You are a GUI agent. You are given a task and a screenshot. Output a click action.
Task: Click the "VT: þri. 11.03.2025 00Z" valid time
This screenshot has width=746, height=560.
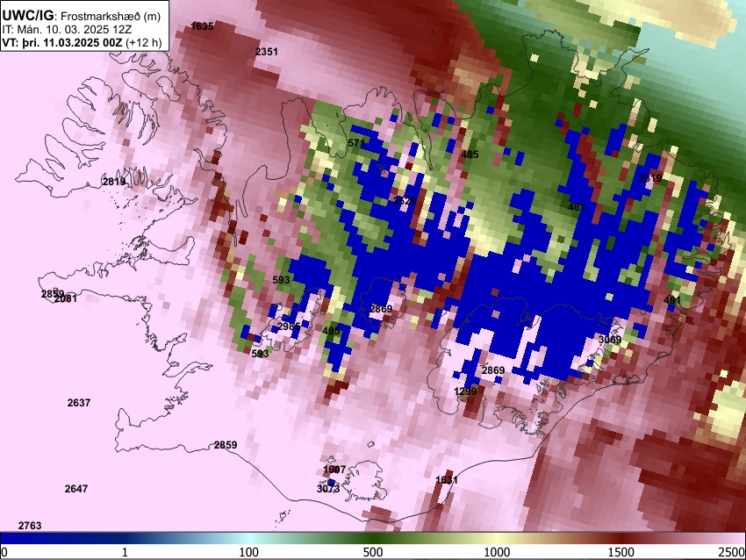pyautogui.click(x=62, y=42)
